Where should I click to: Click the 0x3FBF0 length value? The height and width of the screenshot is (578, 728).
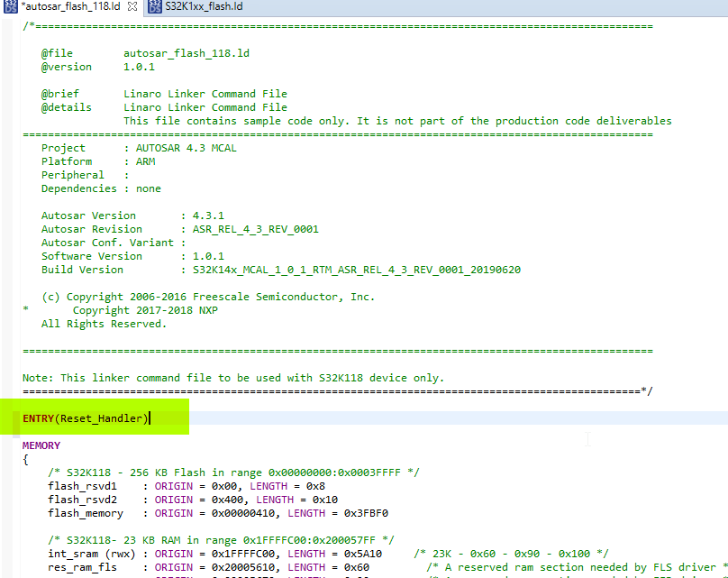click(x=366, y=513)
